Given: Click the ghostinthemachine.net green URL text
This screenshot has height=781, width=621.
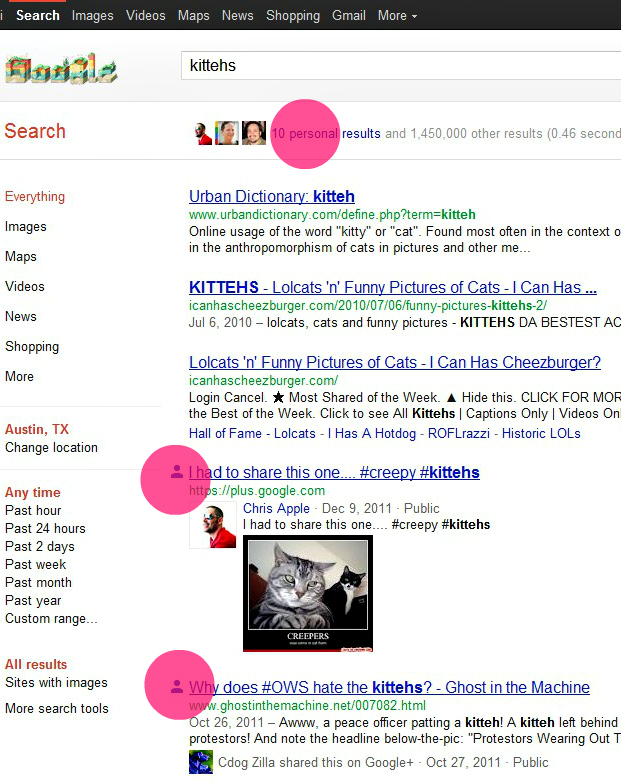Looking at the screenshot, I should (307, 705).
